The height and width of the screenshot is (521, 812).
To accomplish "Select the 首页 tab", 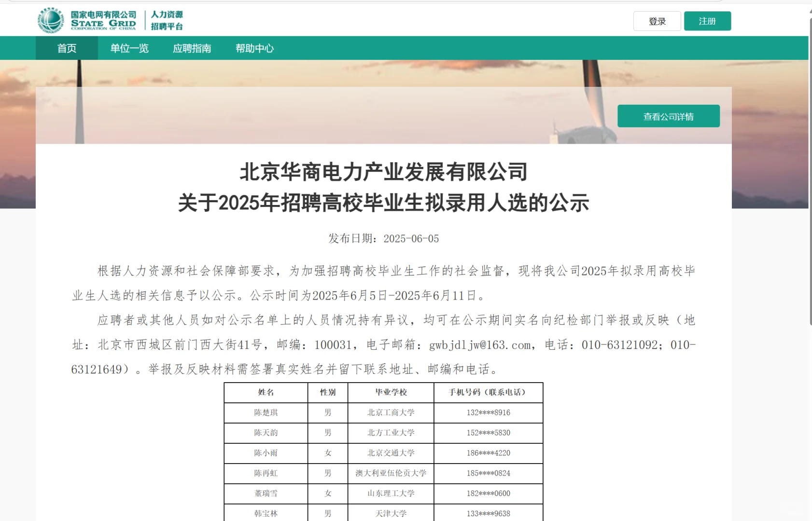I will pos(66,48).
